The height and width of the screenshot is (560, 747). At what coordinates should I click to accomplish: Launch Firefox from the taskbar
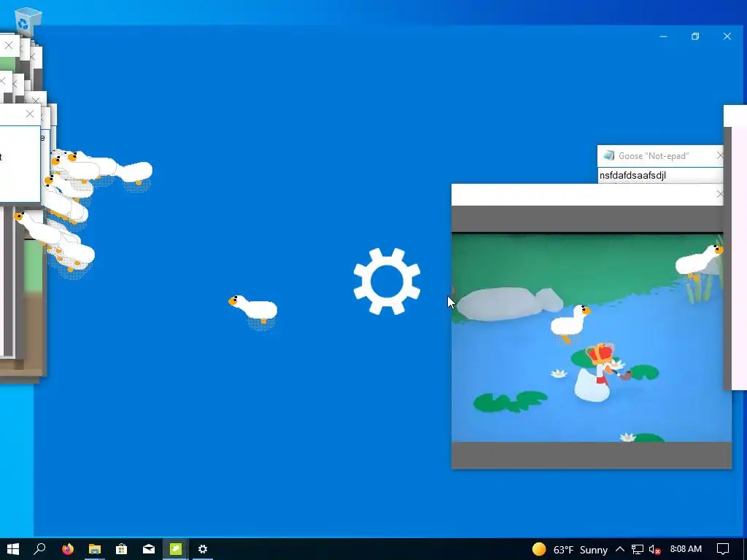pyautogui.click(x=68, y=549)
